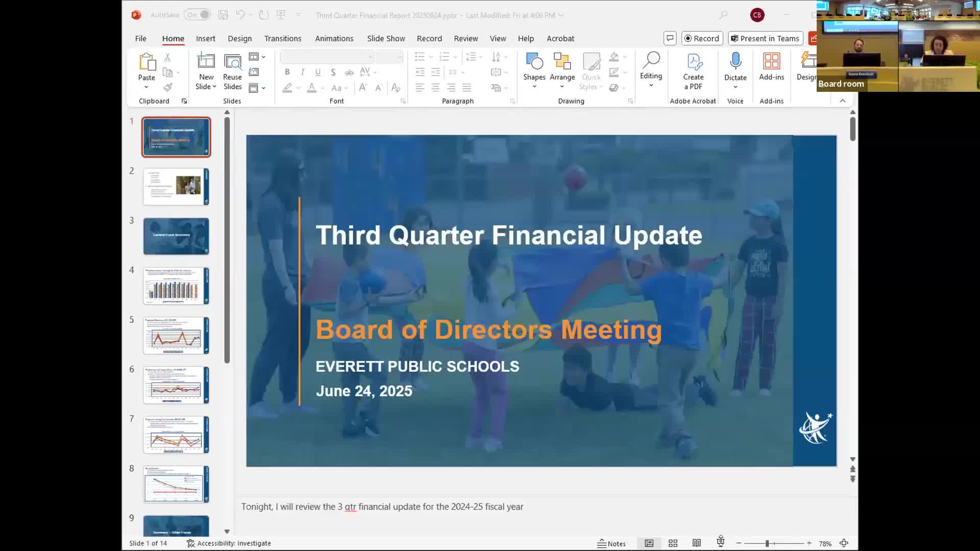Collapse the ribbon with the chevron
The height and width of the screenshot is (551, 980).
[x=842, y=101]
